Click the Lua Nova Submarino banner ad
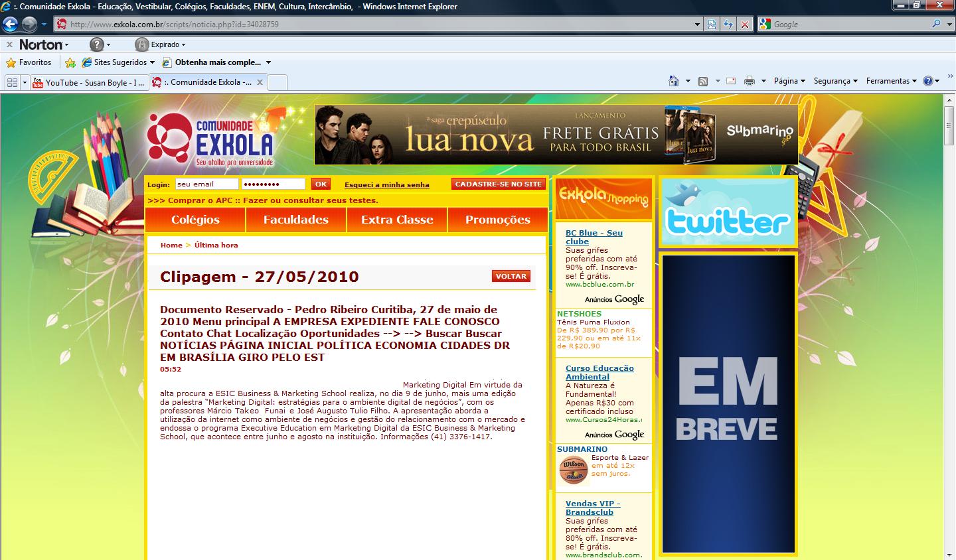This screenshot has height=560, width=956. [x=556, y=135]
